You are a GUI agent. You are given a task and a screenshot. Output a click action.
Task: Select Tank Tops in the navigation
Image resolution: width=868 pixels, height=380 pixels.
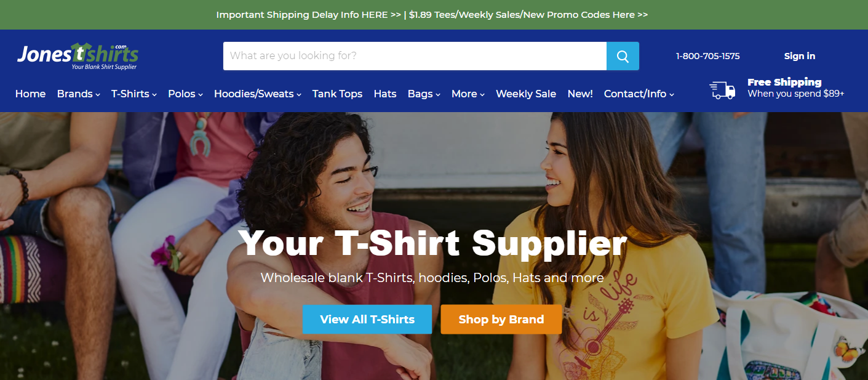point(337,94)
